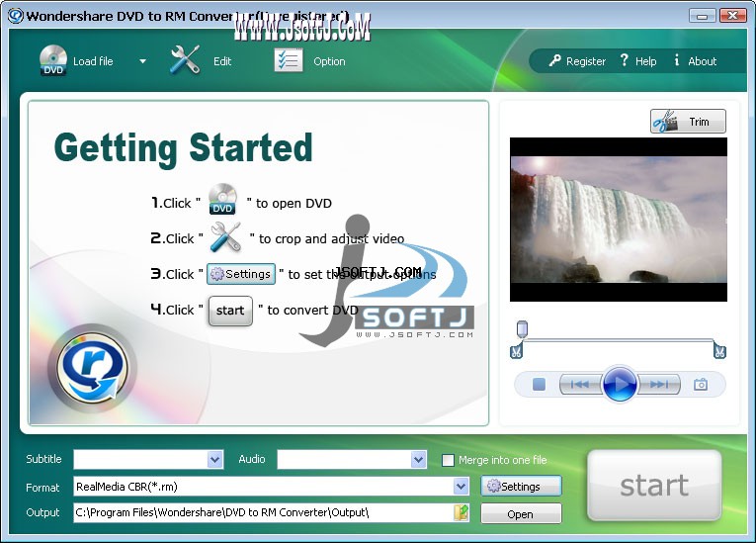Click Open output folder button

pos(521,513)
